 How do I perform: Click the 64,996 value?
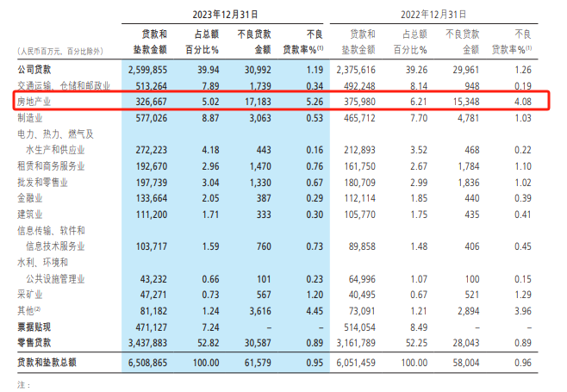362,279
